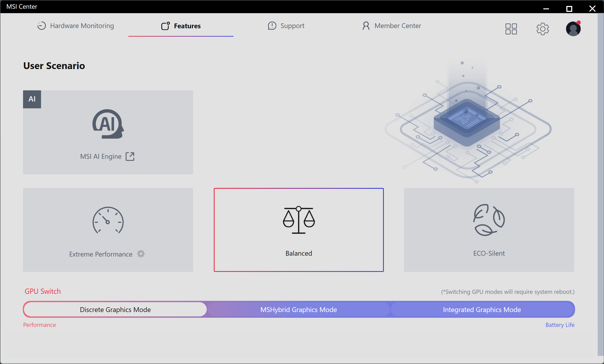Viewport: 604px width, 364px height.
Task: Click the balance scales icon
Action: tap(298, 220)
